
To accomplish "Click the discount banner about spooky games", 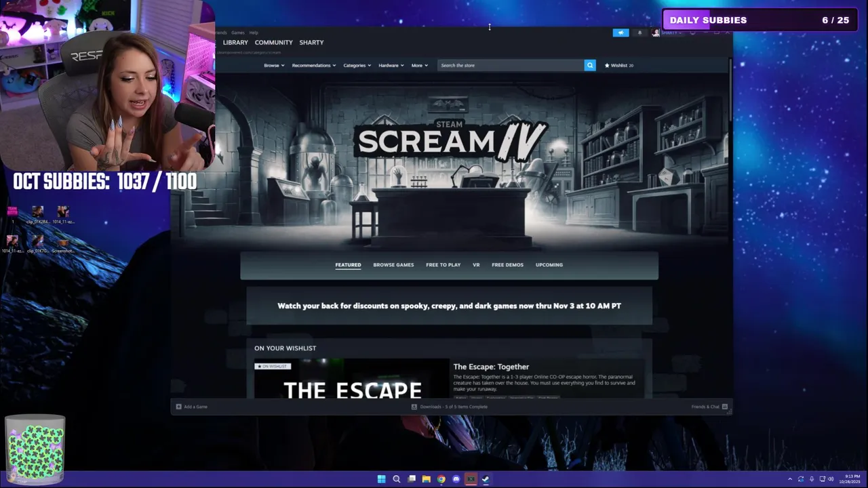I will pyautogui.click(x=449, y=306).
